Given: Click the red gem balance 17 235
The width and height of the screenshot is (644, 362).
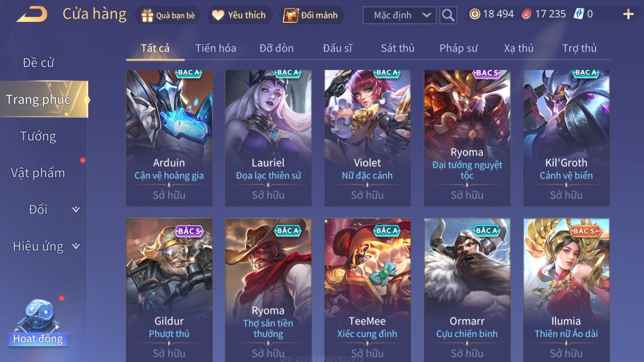Looking at the screenshot, I should [x=543, y=14].
